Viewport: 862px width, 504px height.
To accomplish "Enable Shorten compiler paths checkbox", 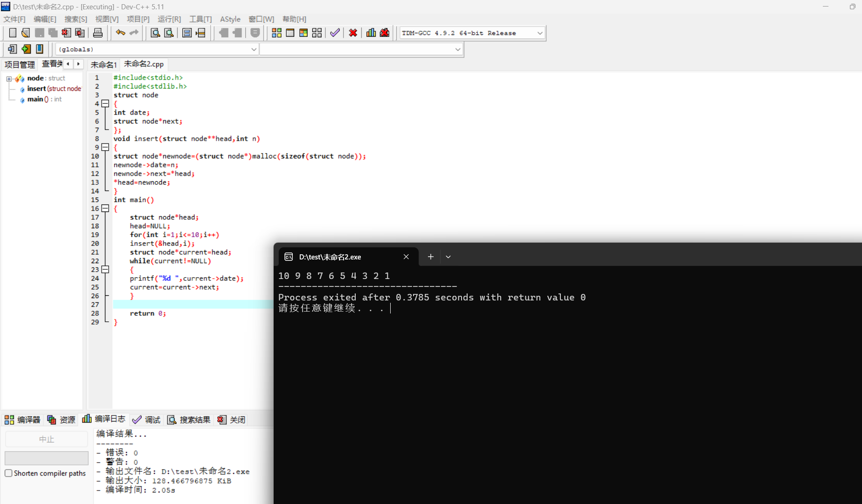I will coord(8,473).
